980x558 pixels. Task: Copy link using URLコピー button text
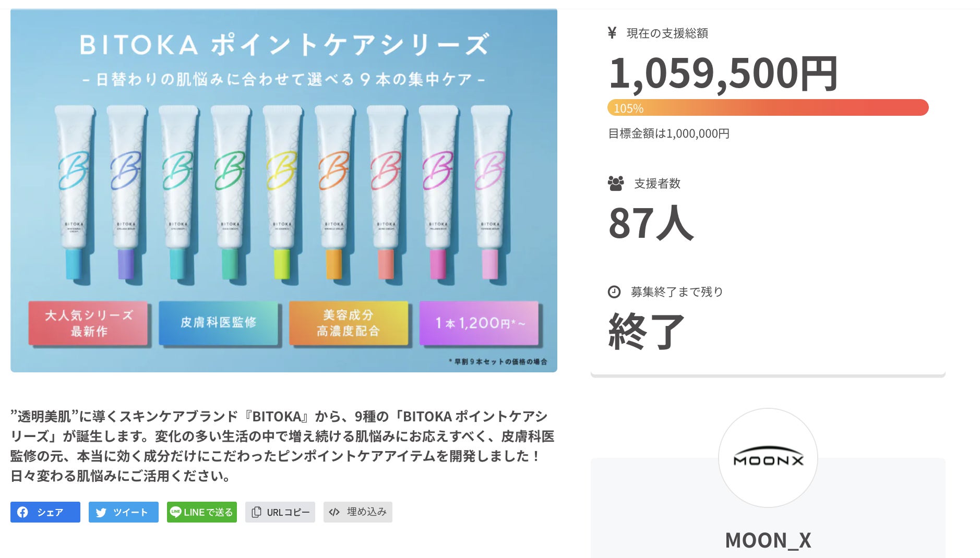pyautogui.click(x=288, y=512)
